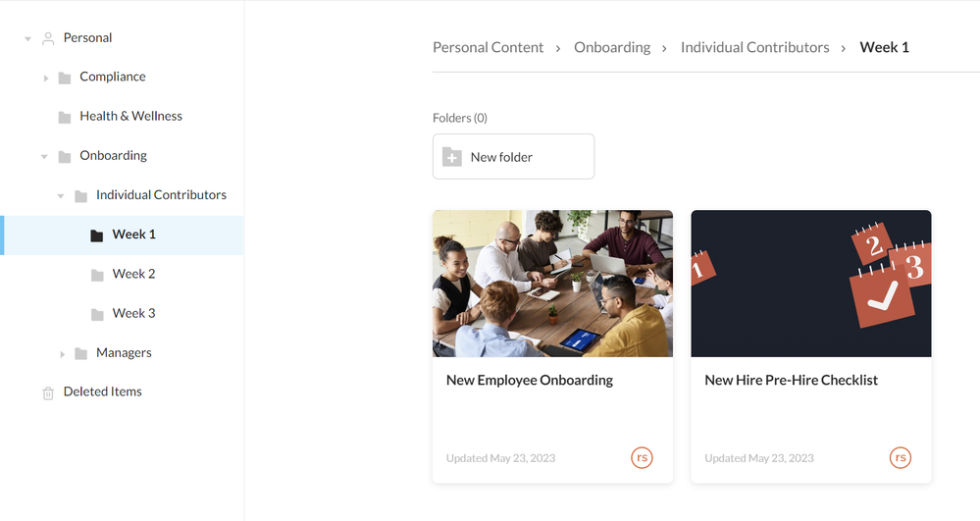The width and height of the screenshot is (980, 521).
Task: Collapse the Personal root section
Action: tap(28, 38)
